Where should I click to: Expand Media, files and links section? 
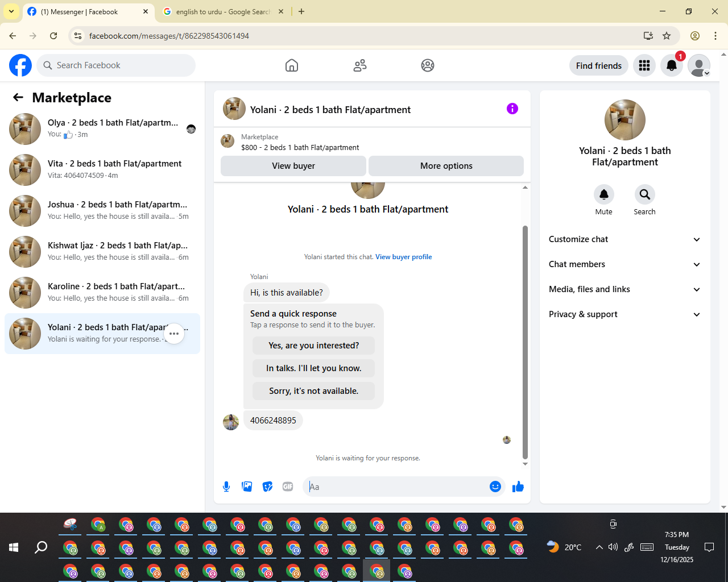(x=625, y=289)
